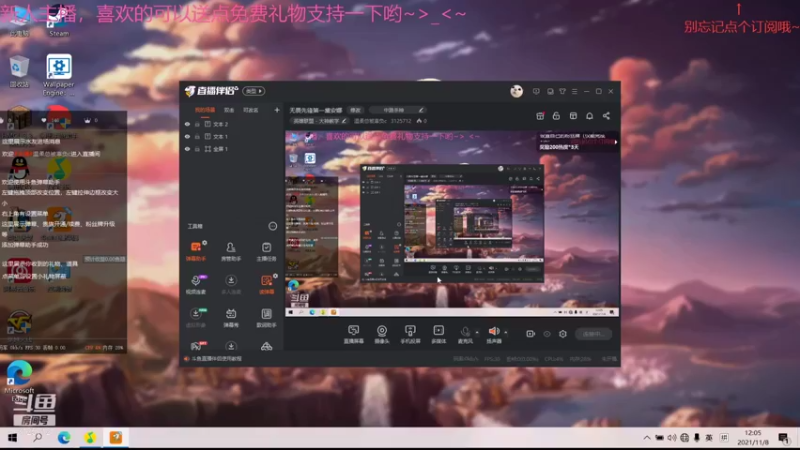The height and width of the screenshot is (450, 800).
Task: Toggle preview with the eye icon near settings
Action: (x=546, y=334)
